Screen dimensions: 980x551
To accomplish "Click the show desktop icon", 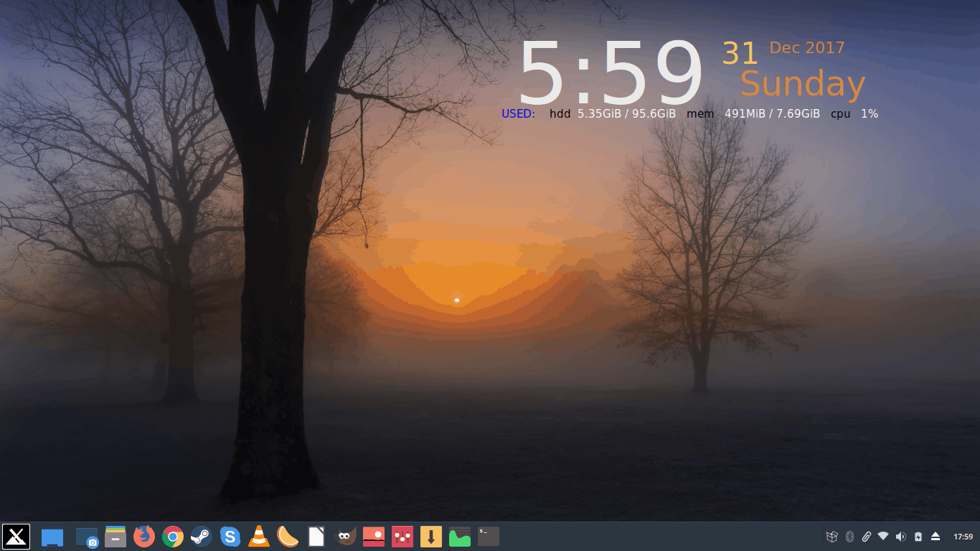I will coord(52,537).
